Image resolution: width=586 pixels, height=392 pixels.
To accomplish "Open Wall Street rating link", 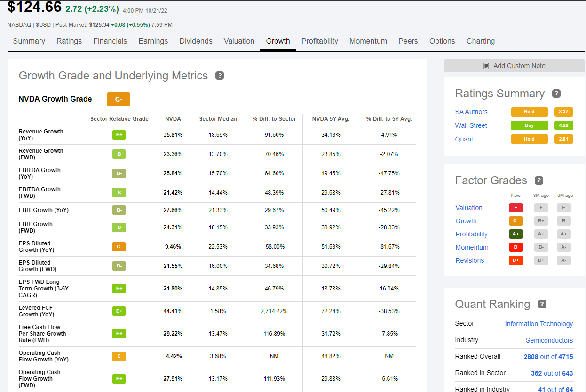I will tap(471, 125).
